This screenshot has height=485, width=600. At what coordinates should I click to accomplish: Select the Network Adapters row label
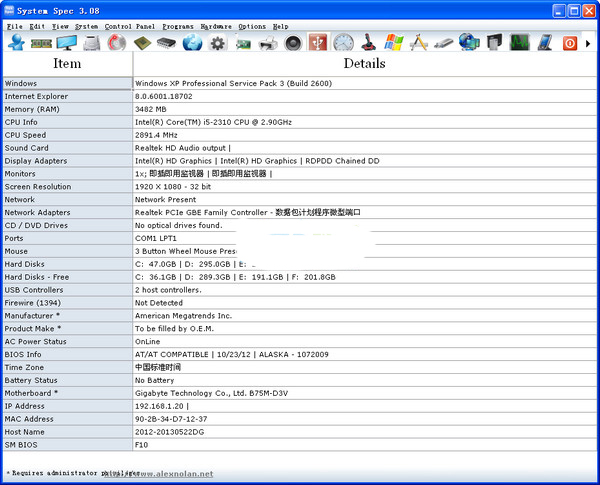pos(68,212)
